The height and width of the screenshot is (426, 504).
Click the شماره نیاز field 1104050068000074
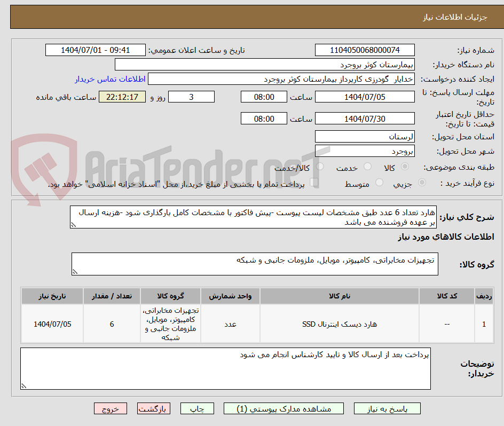point(365,50)
